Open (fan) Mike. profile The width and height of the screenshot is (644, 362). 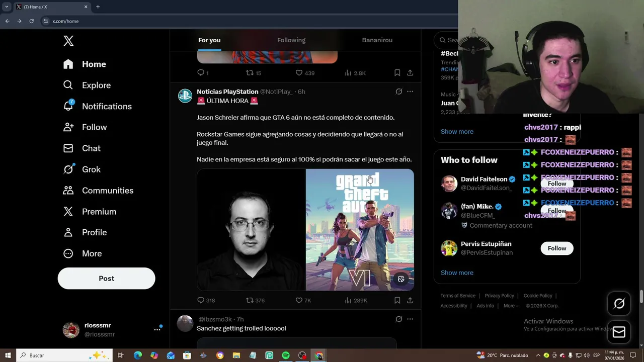click(477, 207)
